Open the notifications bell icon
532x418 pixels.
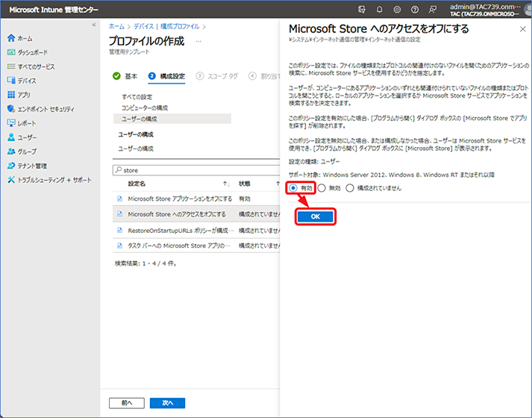(379, 10)
